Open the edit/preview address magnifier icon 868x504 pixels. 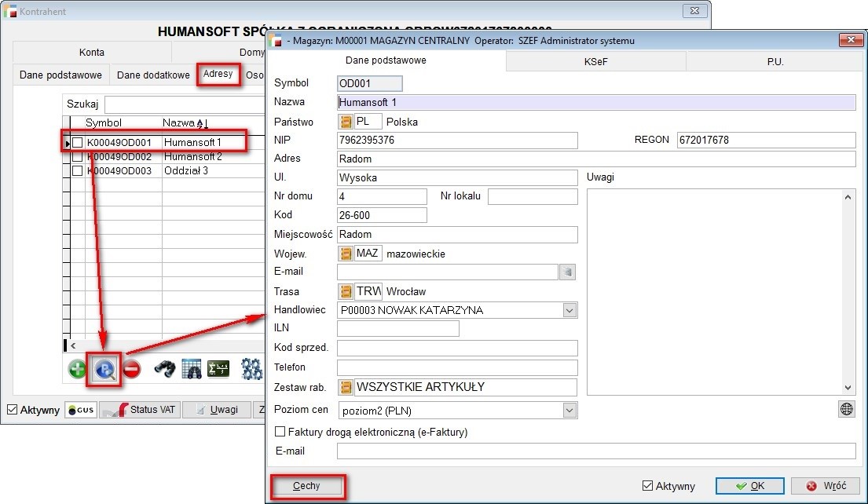coord(104,370)
